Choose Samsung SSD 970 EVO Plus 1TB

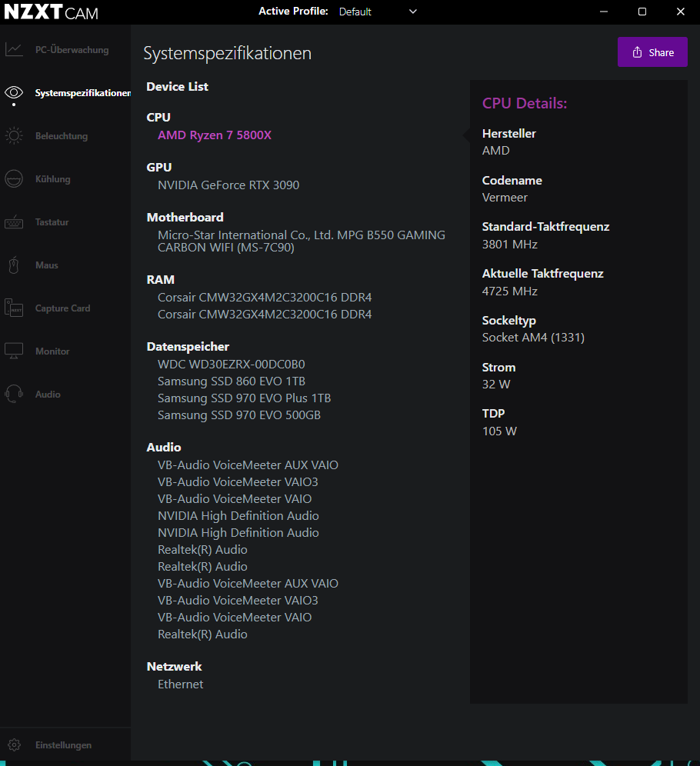(x=244, y=398)
